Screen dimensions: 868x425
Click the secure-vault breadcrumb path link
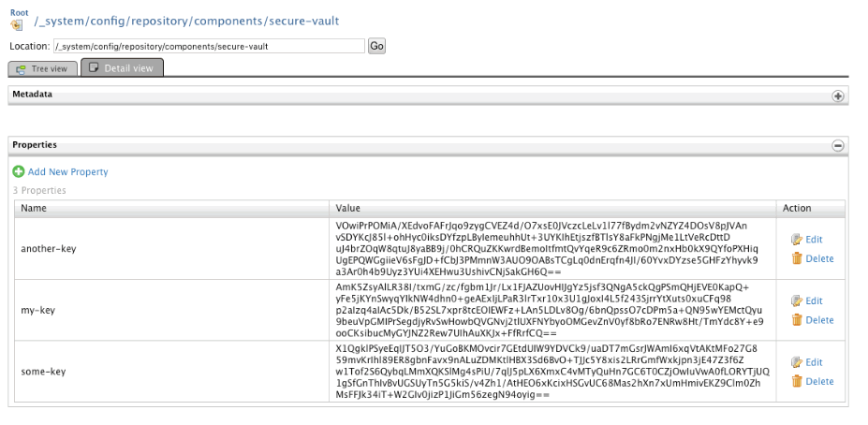pyautogui.click(x=187, y=22)
